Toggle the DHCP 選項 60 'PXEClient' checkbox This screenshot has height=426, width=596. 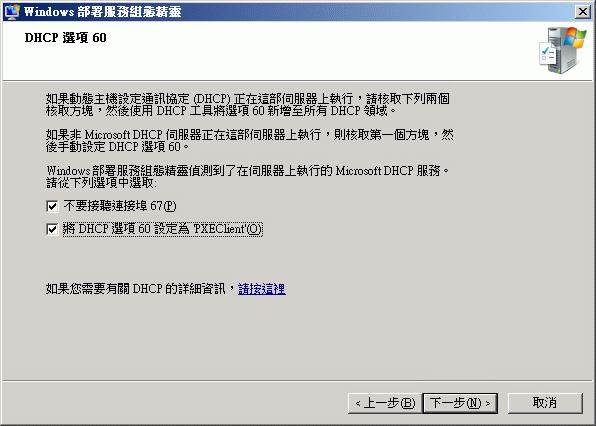point(52,229)
